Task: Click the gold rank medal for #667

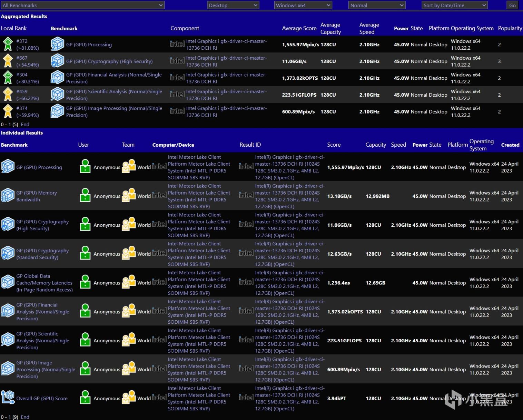Action: [8, 61]
